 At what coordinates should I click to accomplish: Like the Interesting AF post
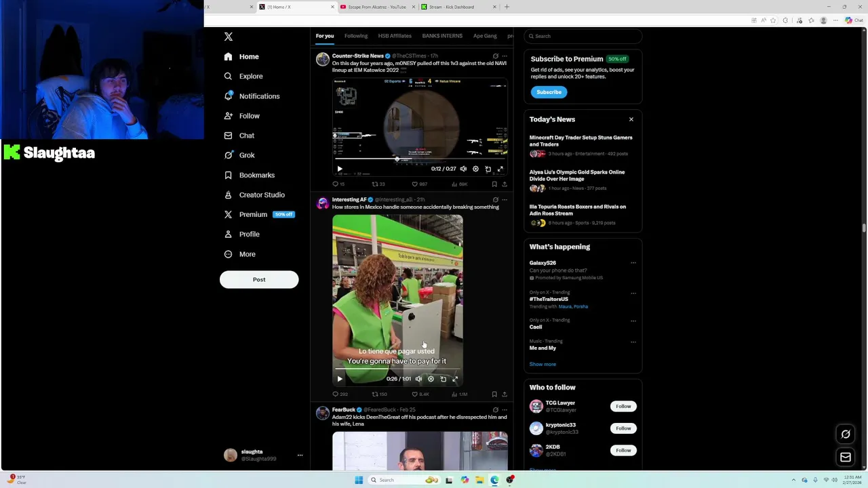click(x=420, y=394)
